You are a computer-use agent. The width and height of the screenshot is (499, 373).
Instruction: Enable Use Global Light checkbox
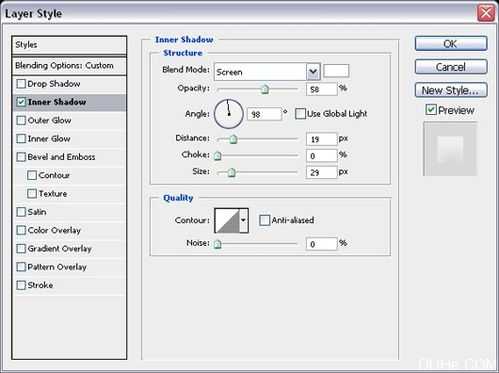(300, 114)
